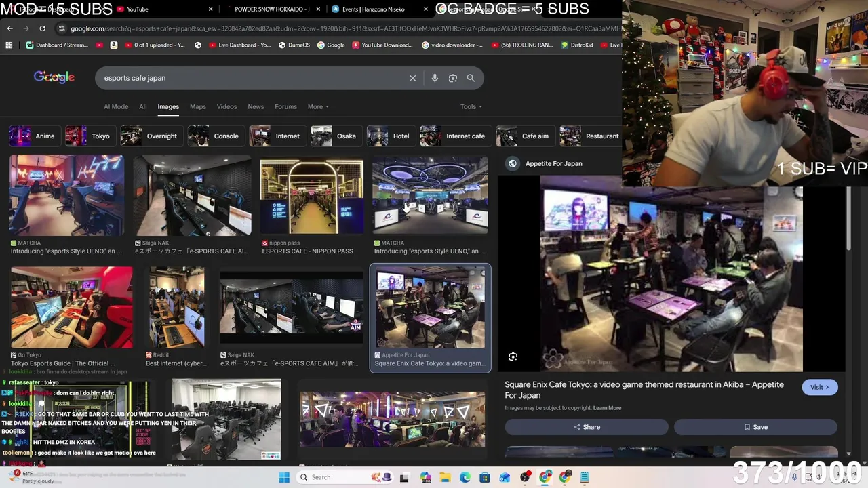Open the DumaOS bookmark
868x488 pixels.
click(x=294, y=45)
